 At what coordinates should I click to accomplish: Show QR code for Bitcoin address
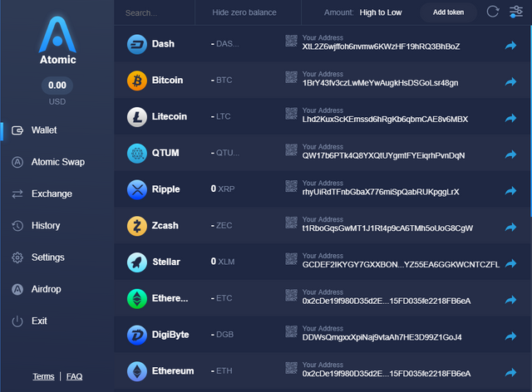(292, 77)
